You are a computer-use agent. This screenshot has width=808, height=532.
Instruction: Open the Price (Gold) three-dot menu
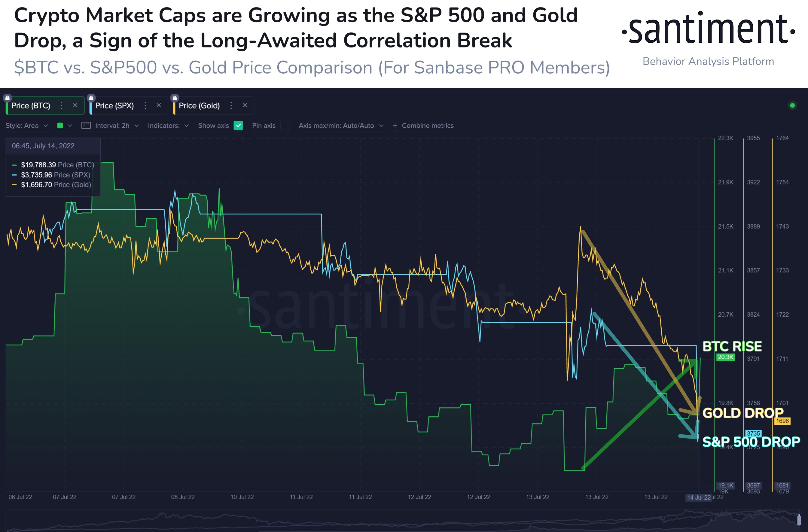pyautogui.click(x=231, y=105)
